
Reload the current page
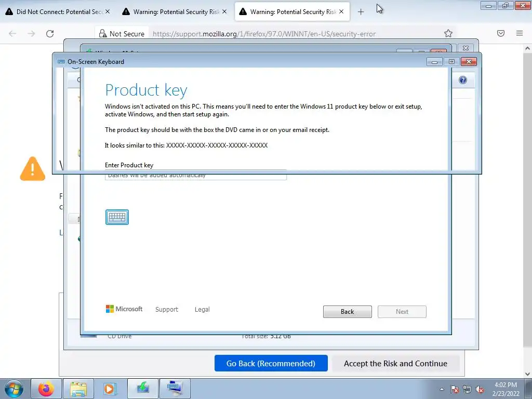coord(50,34)
